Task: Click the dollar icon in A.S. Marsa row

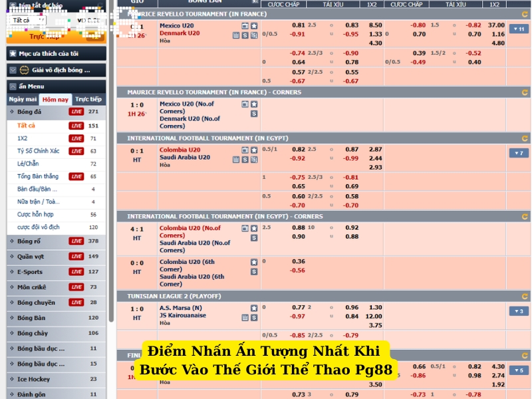Action: (254, 318)
